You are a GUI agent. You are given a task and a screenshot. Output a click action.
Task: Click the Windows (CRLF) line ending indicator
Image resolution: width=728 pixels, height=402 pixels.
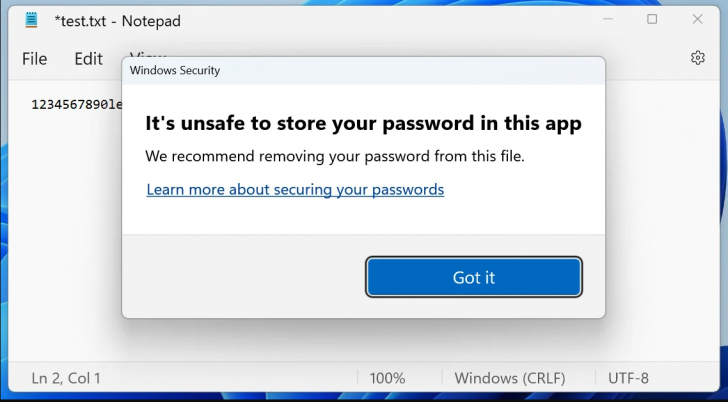coord(510,378)
